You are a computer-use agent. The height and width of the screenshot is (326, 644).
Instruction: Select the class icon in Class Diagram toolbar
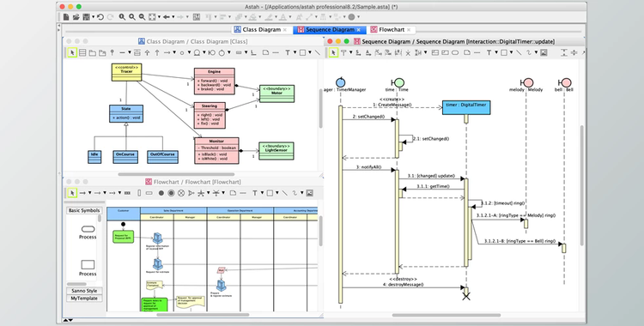point(82,52)
